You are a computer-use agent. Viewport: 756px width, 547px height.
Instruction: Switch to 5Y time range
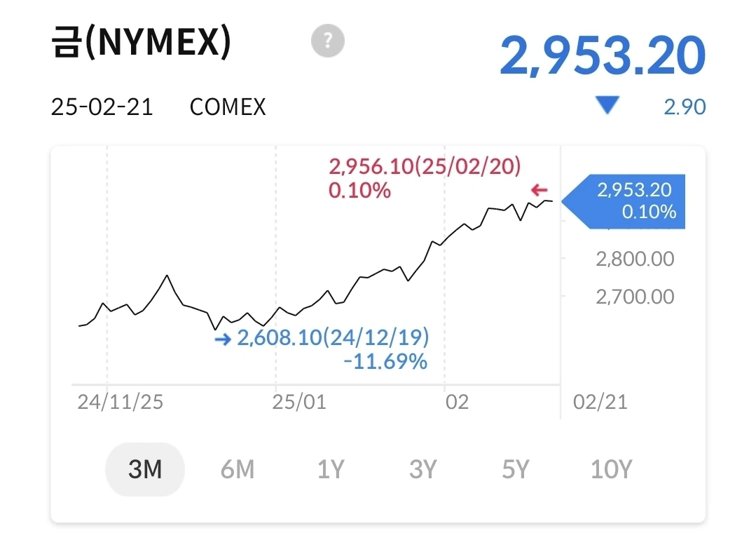(x=516, y=469)
